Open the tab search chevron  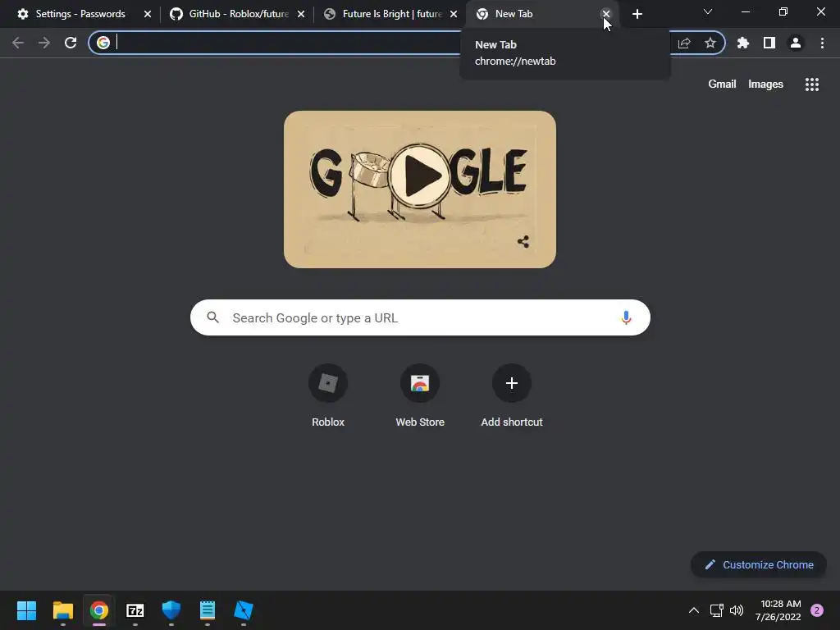click(x=708, y=11)
